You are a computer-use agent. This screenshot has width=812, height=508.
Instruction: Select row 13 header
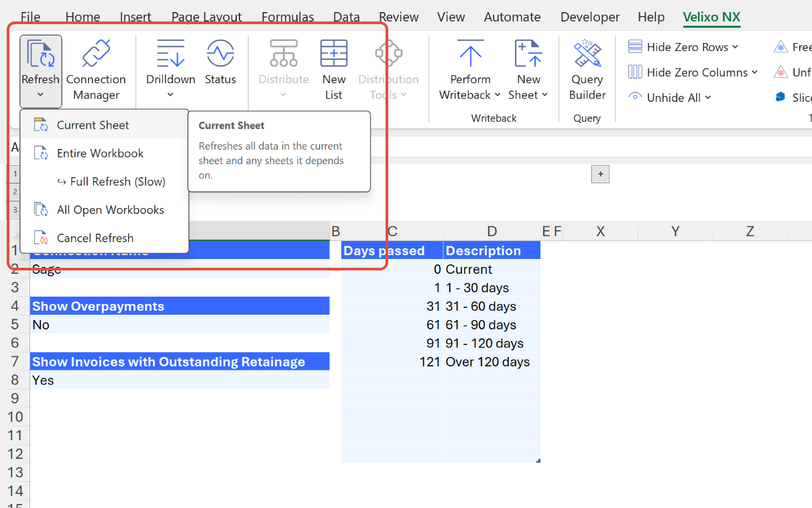coord(15,472)
